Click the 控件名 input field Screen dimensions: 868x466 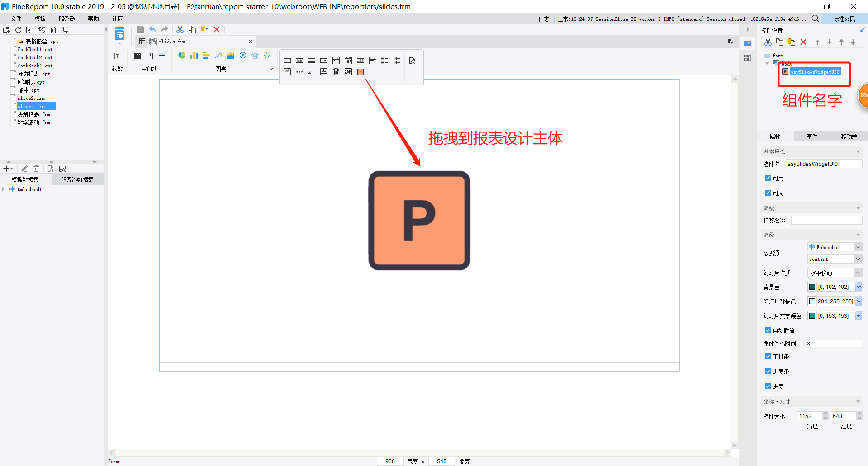[x=824, y=164]
